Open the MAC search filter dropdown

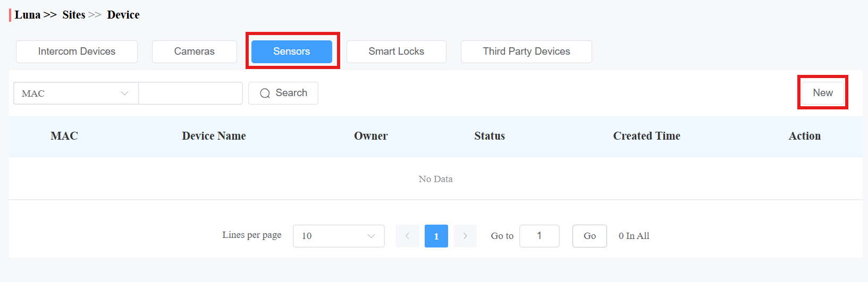76,93
